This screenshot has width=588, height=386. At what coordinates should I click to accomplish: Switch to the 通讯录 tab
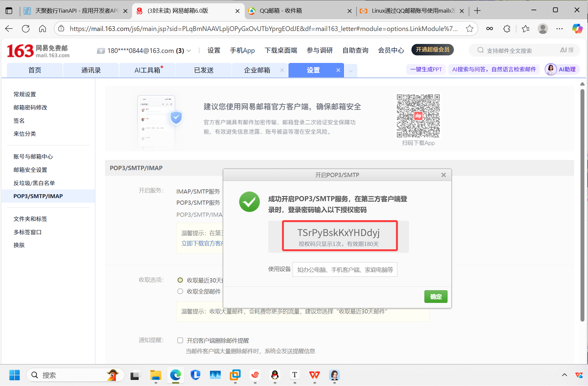[x=91, y=70]
